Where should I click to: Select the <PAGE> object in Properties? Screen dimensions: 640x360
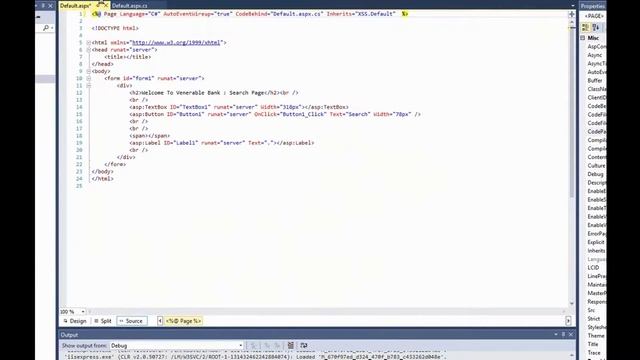(x=594, y=16)
